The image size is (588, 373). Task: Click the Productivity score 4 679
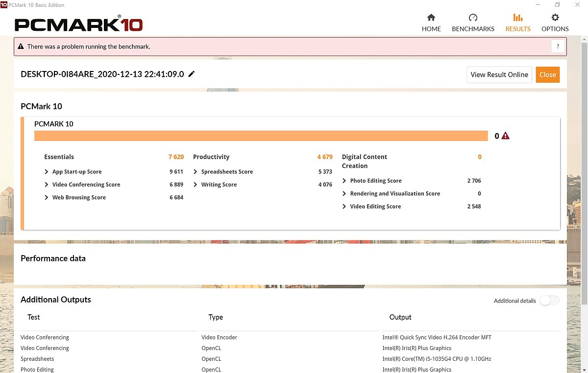point(324,157)
